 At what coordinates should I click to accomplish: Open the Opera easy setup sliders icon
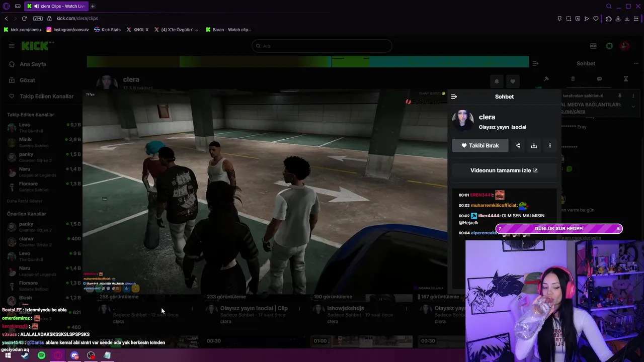pos(636,19)
